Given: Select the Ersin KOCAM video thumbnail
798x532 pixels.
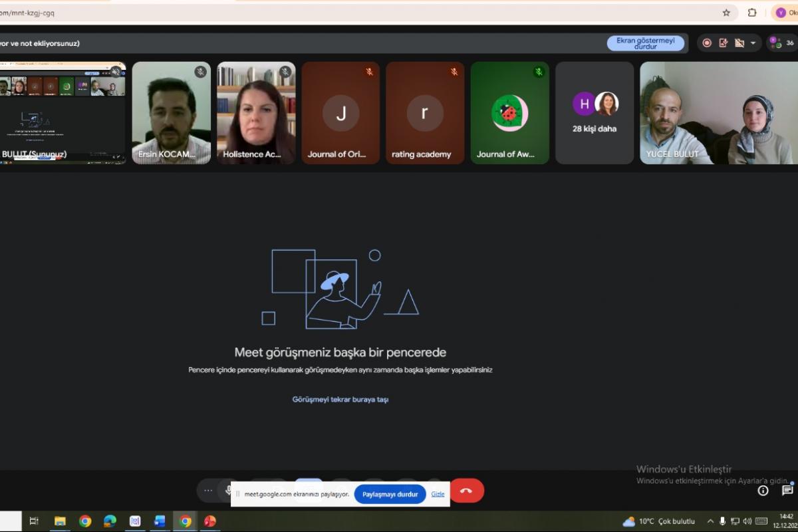Looking at the screenshot, I should pyautogui.click(x=171, y=113).
